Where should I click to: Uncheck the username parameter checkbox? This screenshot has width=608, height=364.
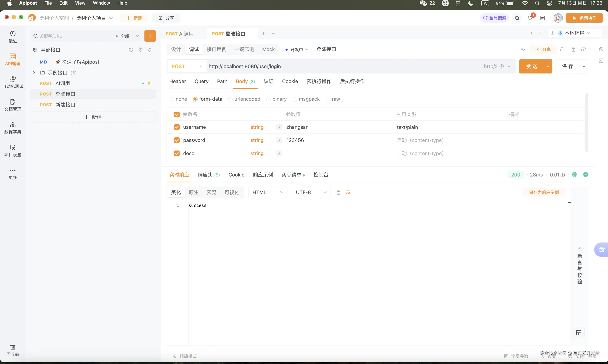[177, 127]
